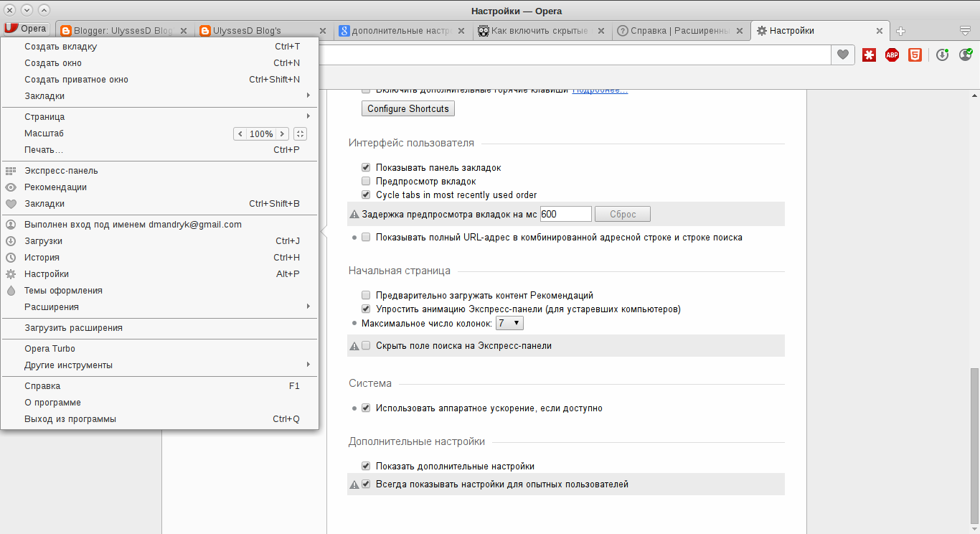The height and width of the screenshot is (534, 980).
Task: Click the HTML5 extension icon
Action: tap(915, 55)
